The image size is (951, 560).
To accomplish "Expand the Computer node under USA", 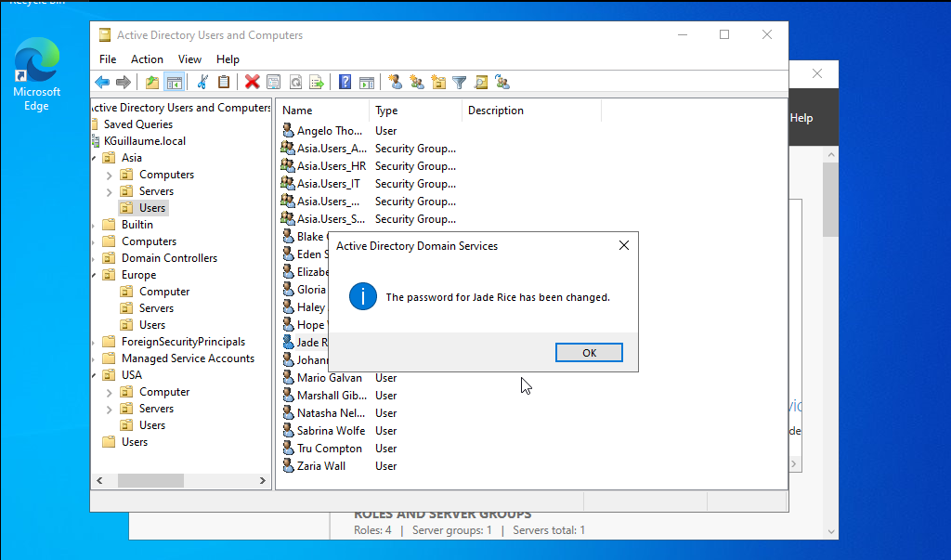I will click(x=110, y=392).
